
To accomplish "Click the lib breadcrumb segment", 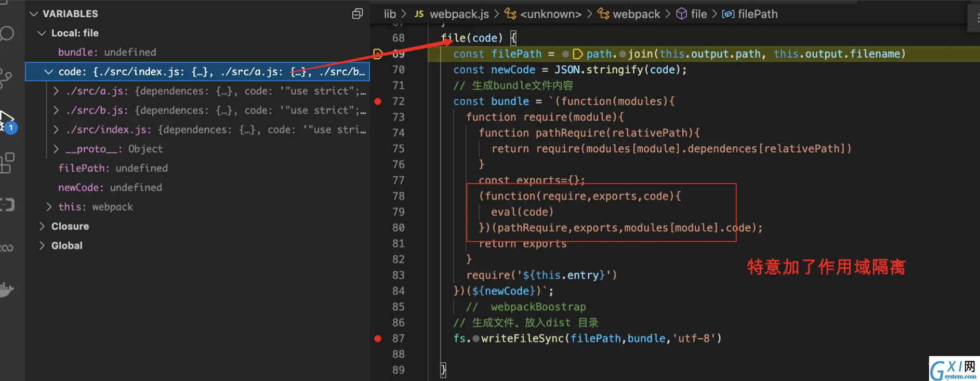I will point(390,14).
